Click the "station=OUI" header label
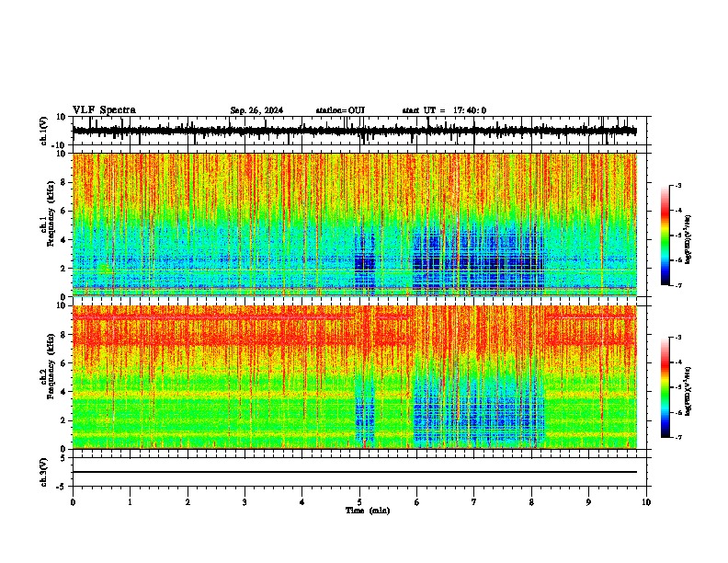This screenshot has height=563, width=728. click(340, 110)
